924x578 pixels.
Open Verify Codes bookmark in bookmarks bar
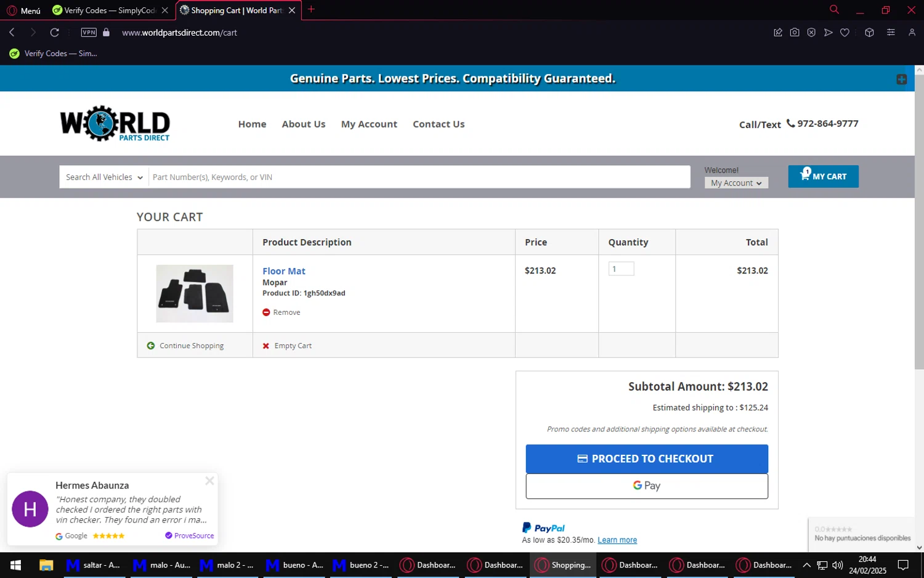click(54, 54)
